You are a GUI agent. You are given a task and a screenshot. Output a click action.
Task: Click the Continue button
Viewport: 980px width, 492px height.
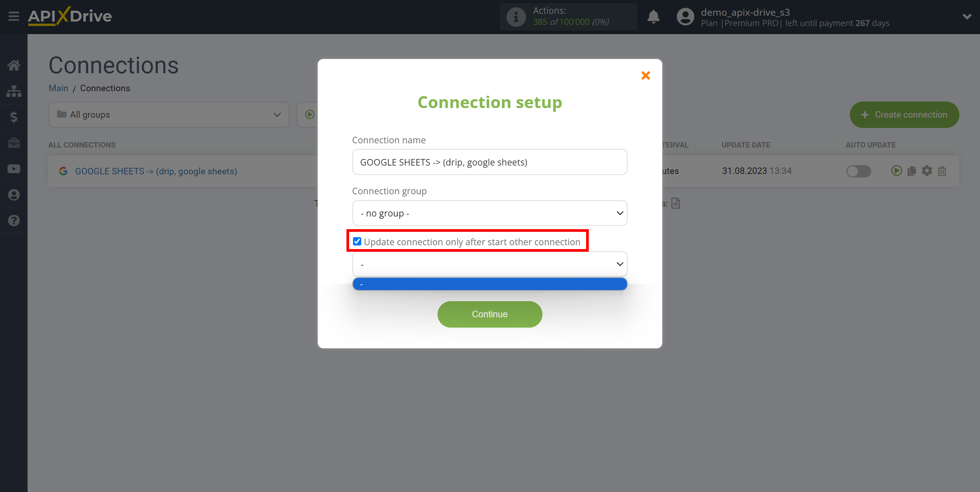489,314
